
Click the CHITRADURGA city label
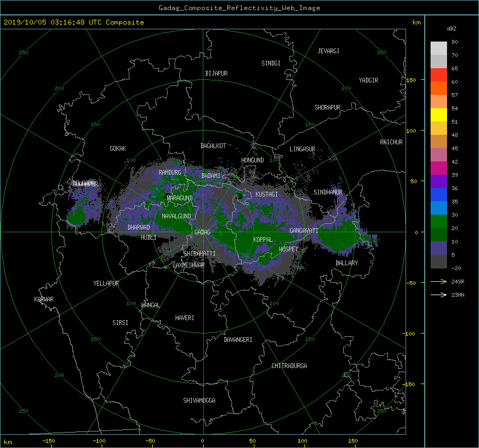[x=289, y=366]
